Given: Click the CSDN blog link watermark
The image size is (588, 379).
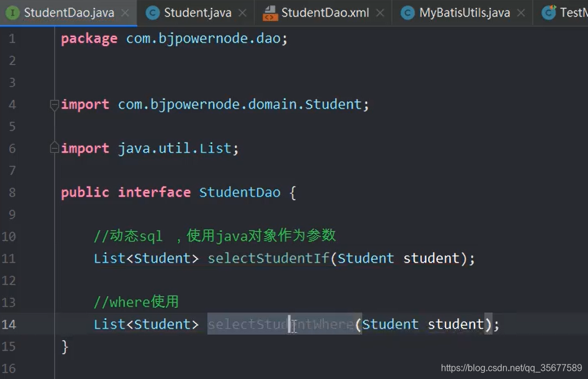Looking at the screenshot, I should tap(510, 367).
